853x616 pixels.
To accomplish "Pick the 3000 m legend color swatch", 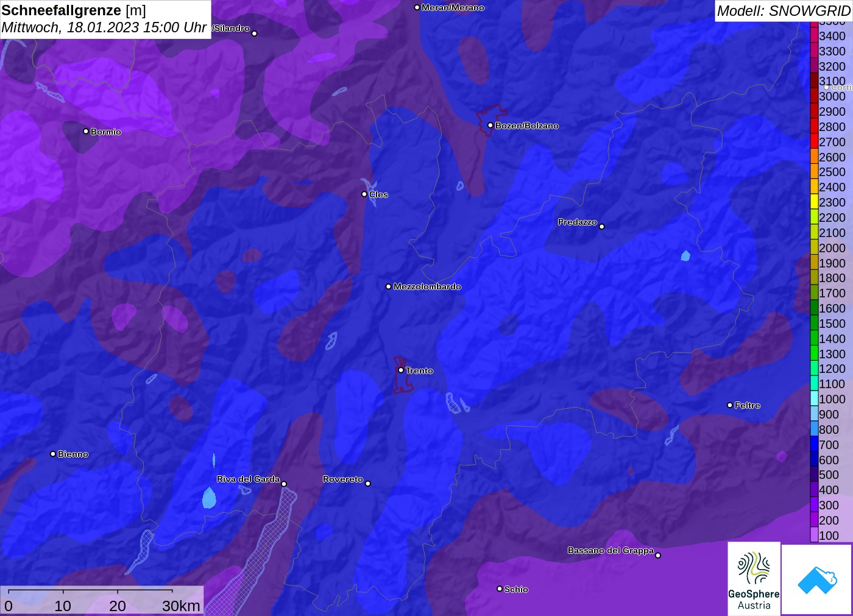I will [x=814, y=96].
